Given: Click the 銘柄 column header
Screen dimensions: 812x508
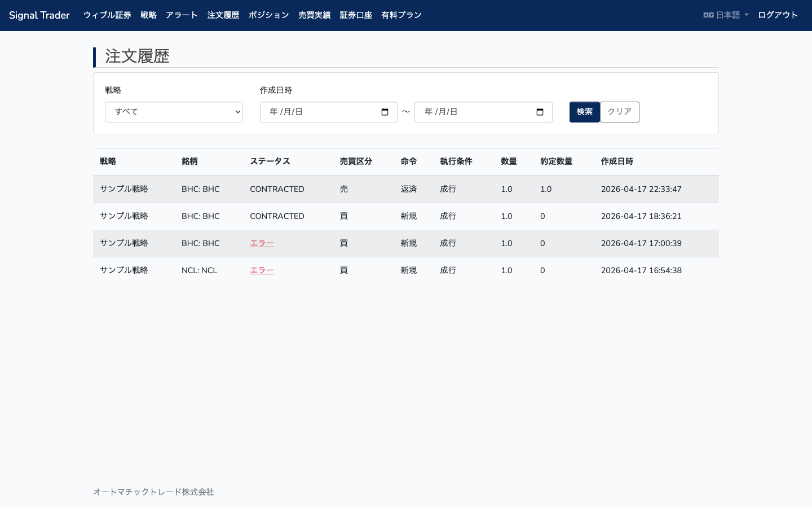Looking at the screenshot, I should tap(189, 161).
